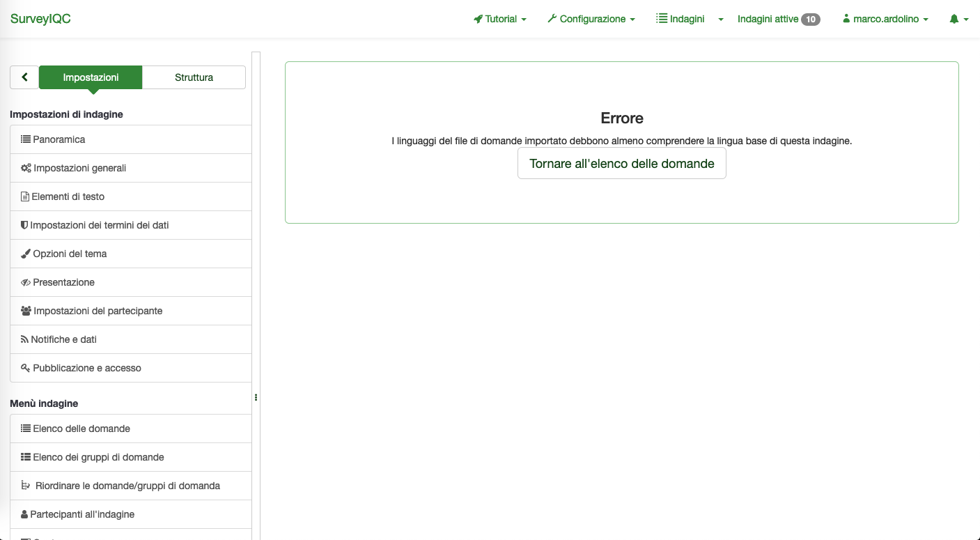Image resolution: width=980 pixels, height=540 pixels.
Task: Open Impostazioni generali with gears icon
Action: [79, 168]
